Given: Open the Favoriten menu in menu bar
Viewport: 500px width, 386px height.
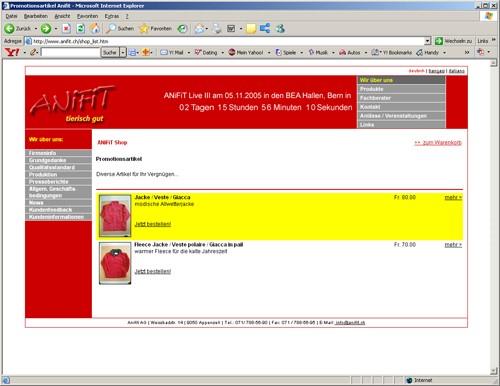Looking at the screenshot, I should (87, 16).
